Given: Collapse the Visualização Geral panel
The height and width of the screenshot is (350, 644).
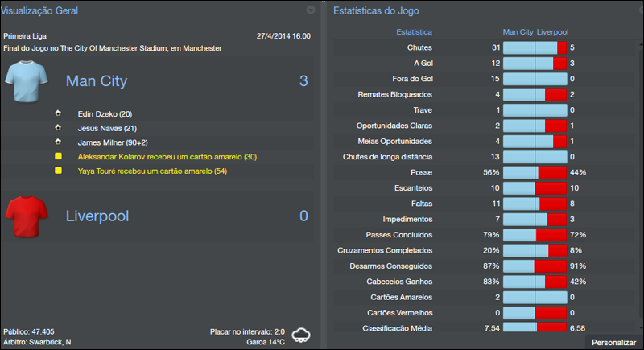Looking at the screenshot, I should (x=311, y=10).
